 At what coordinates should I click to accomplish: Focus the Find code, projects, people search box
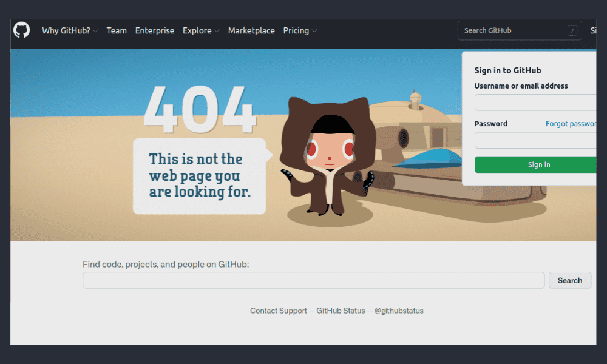pyautogui.click(x=314, y=280)
